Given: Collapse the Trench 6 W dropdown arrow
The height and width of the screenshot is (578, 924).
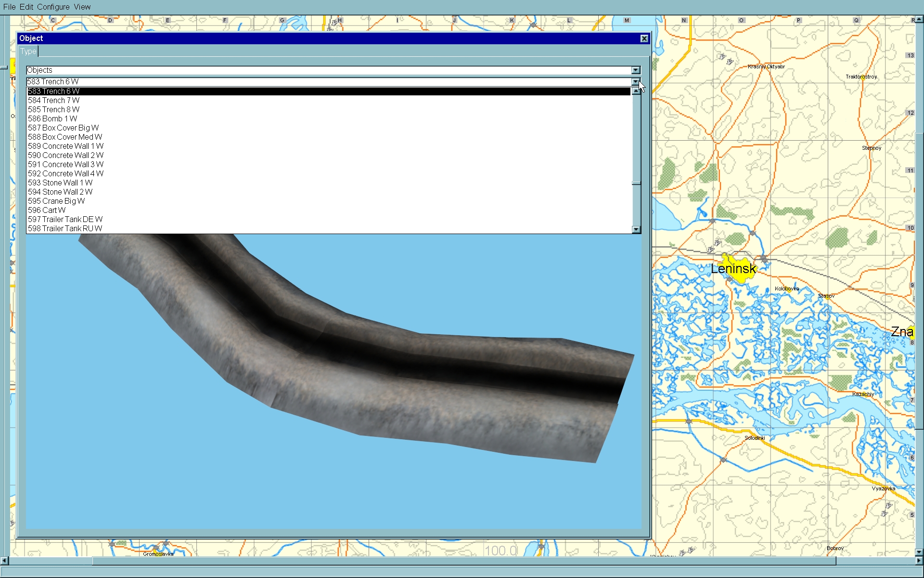Looking at the screenshot, I should pos(636,82).
